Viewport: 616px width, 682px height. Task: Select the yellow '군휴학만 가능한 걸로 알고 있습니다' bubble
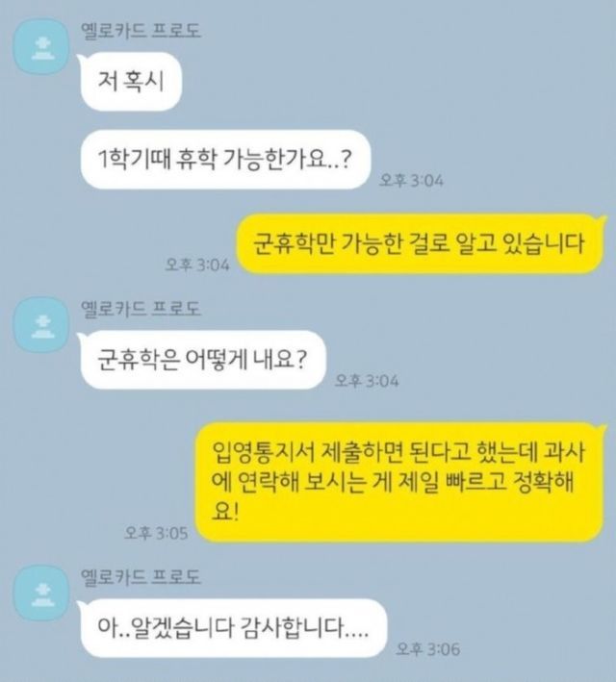421,243
